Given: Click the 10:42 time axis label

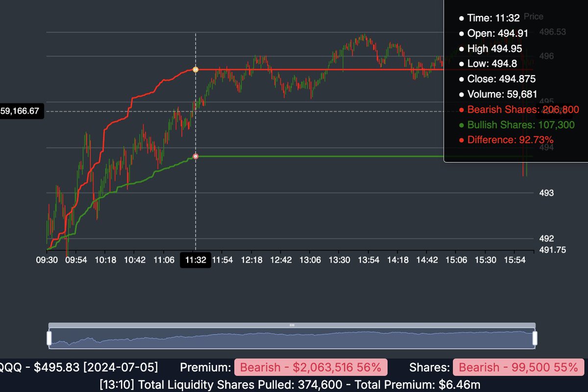Looking at the screenshot, I should pyautogui.click(x=135, y=260).
